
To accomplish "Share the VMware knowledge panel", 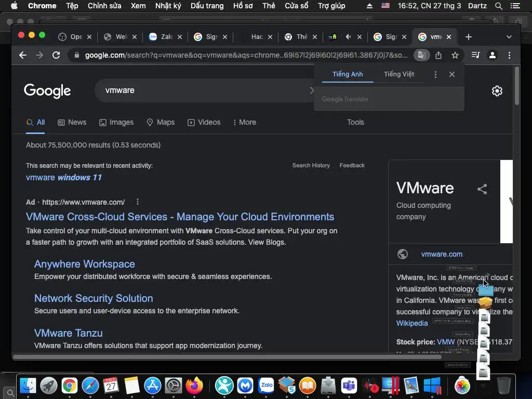I will tap(482, 189).
